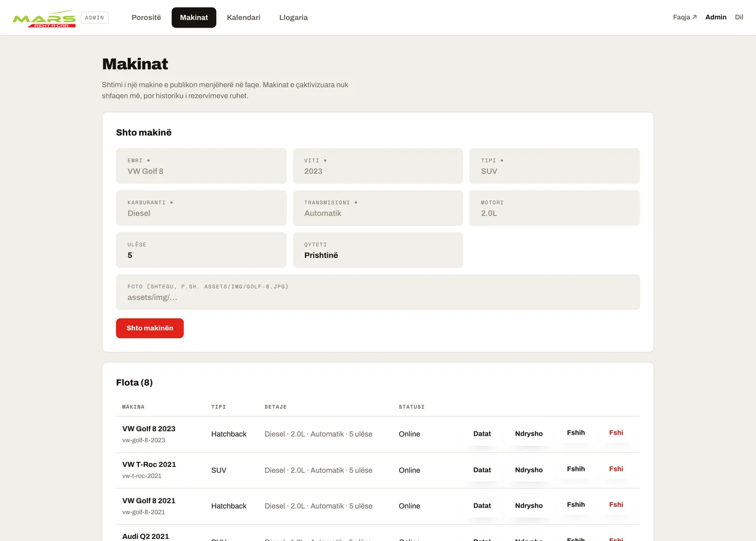This screenshot has width=756, height=541.
Task: Click the Dil logout link
Action: [739, 17]
